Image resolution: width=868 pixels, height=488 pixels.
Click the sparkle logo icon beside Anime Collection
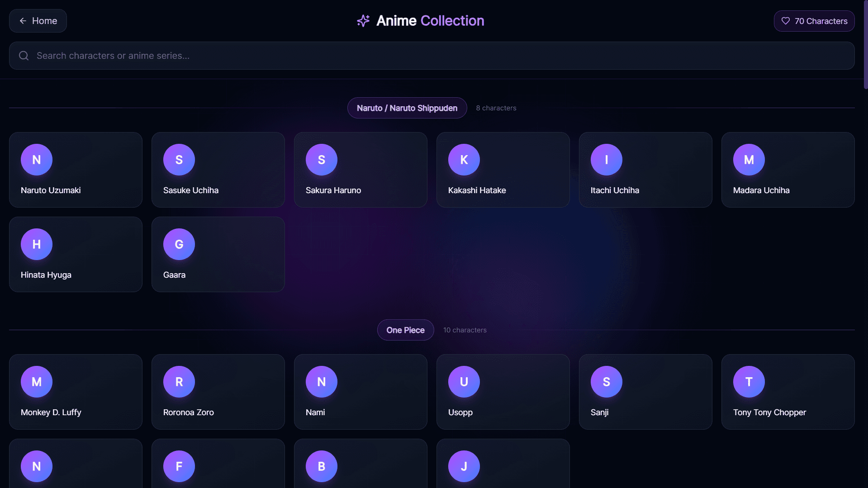click(x=363, y=21)
